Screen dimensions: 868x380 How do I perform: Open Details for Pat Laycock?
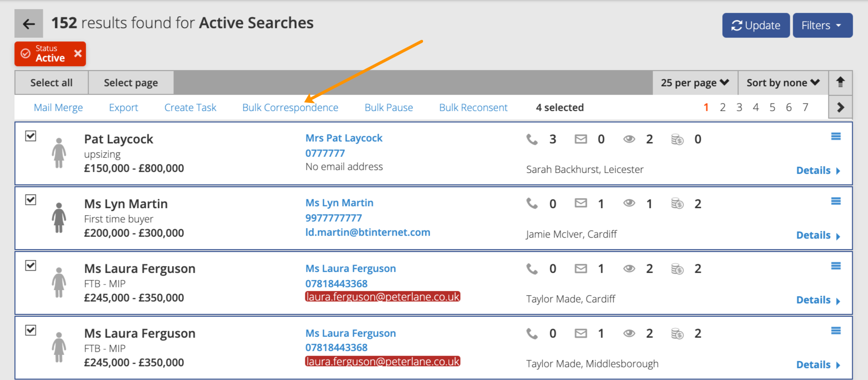[818, 170]
